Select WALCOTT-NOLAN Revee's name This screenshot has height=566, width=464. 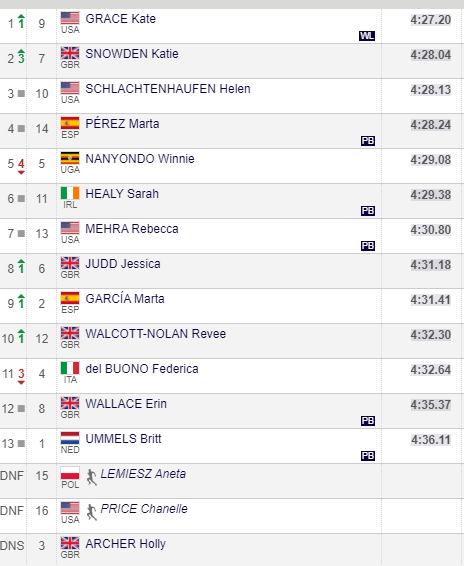[156, 334]
